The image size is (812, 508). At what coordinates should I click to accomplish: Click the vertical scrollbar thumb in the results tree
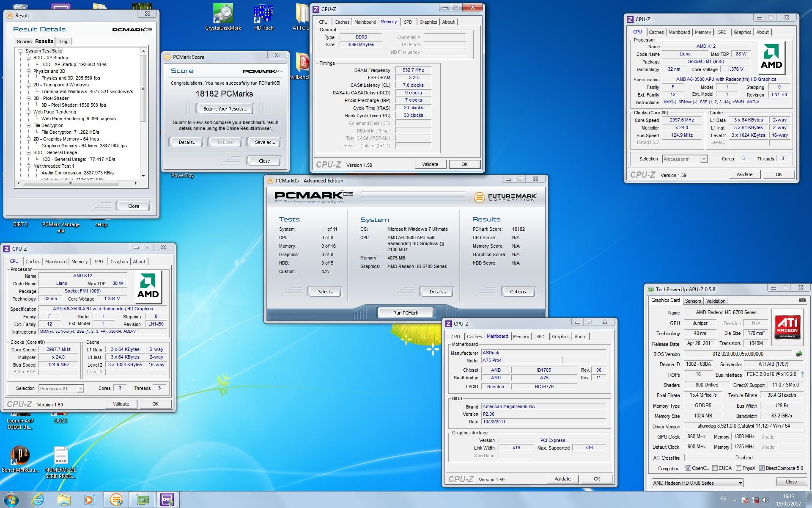click(x=143, y=88)
